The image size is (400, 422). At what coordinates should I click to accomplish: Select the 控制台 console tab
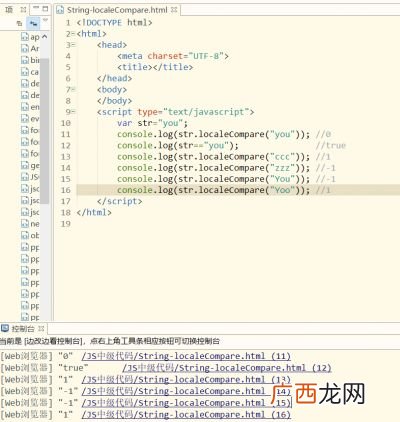pyautogui.click(x=23, y=329)
